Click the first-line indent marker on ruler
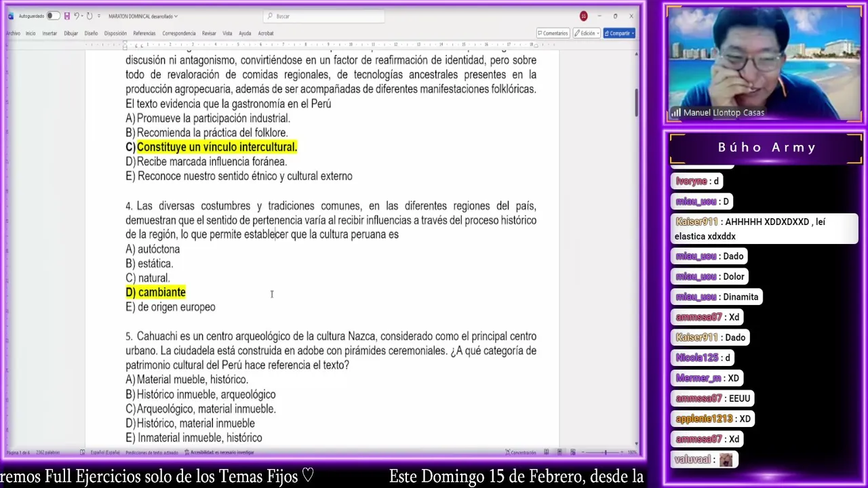Image resolution: width=868 pixels, height=488 pixels. coord(125,43)
